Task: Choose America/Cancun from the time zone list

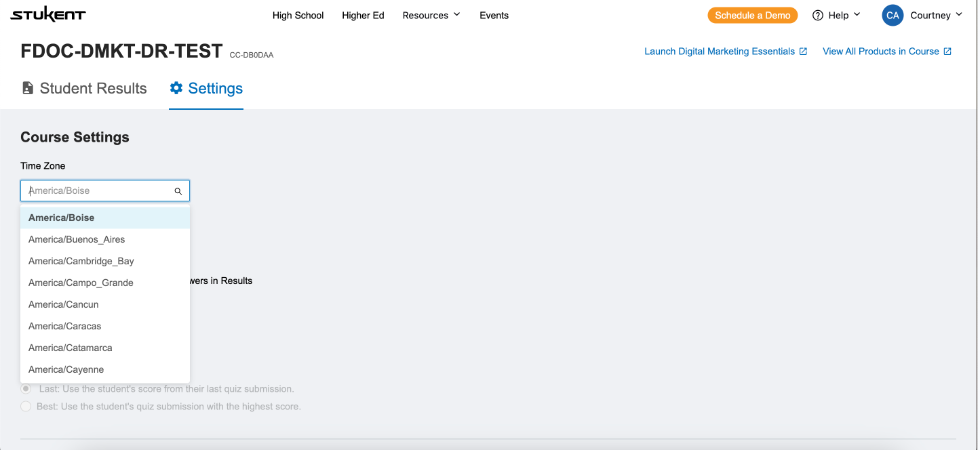Action: coord(64,304)
